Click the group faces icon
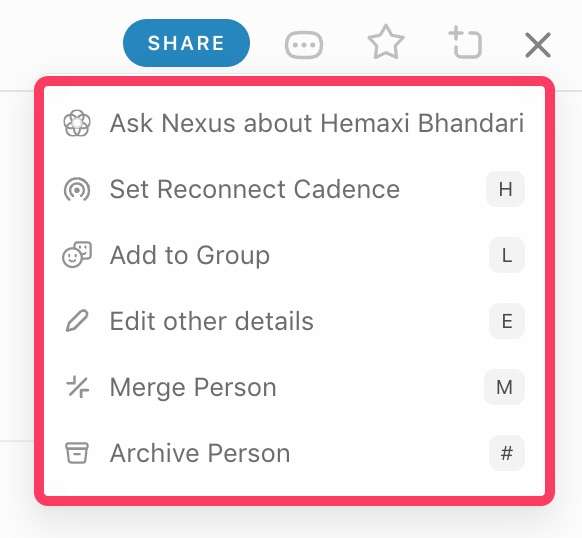The height and width of the screenshot is (538, 582). coord(77,255)
